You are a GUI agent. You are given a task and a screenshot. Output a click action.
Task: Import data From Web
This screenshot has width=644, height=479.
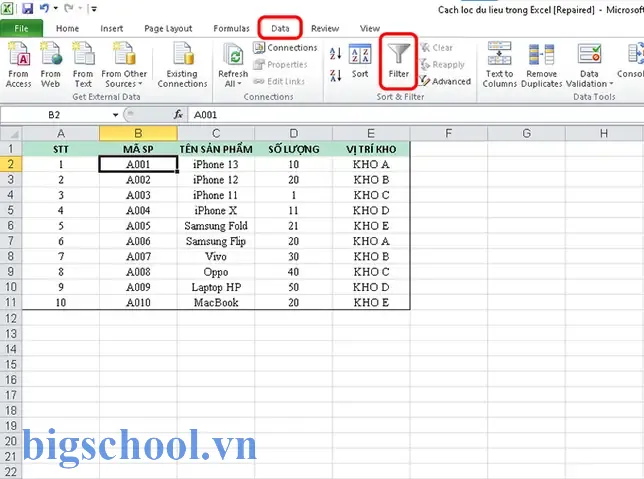(x=51, y=65)
